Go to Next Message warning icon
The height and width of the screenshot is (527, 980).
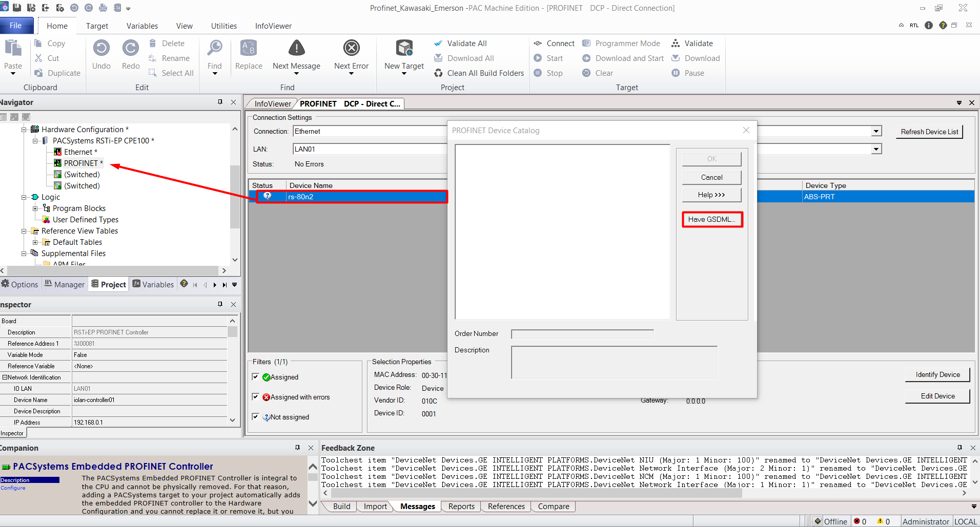point(296,48)
